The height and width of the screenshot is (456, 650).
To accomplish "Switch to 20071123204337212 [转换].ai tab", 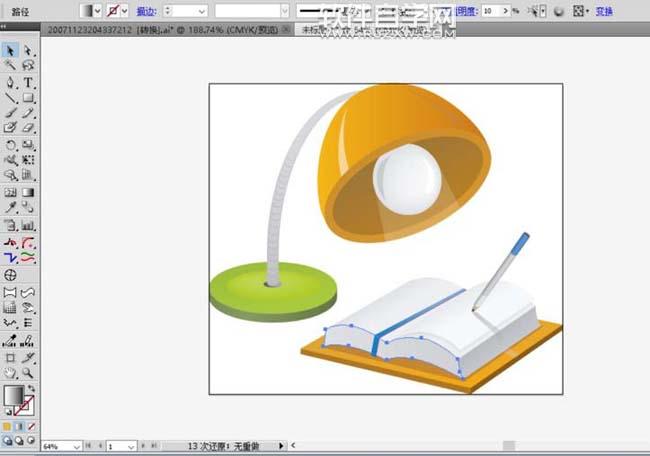I will coord(163,30).
